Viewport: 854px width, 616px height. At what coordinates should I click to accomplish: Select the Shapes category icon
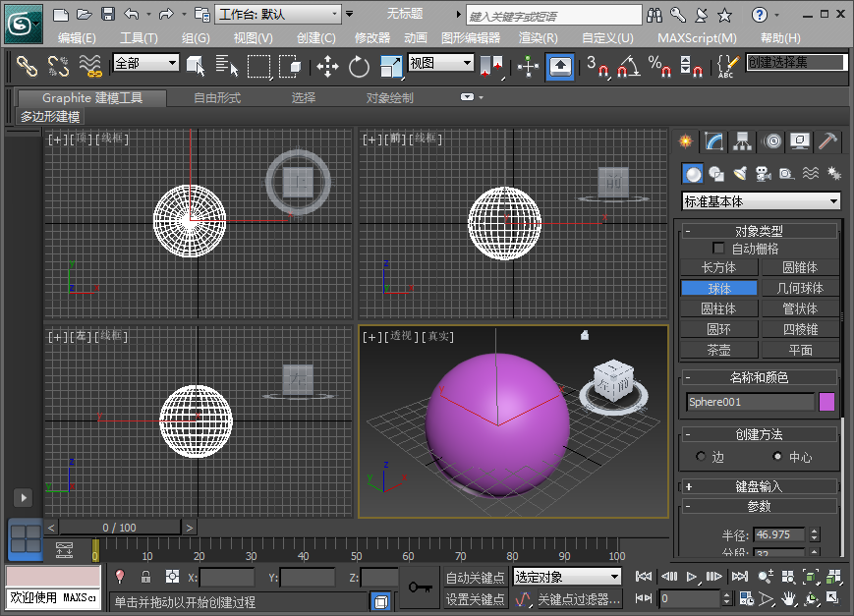716,174
